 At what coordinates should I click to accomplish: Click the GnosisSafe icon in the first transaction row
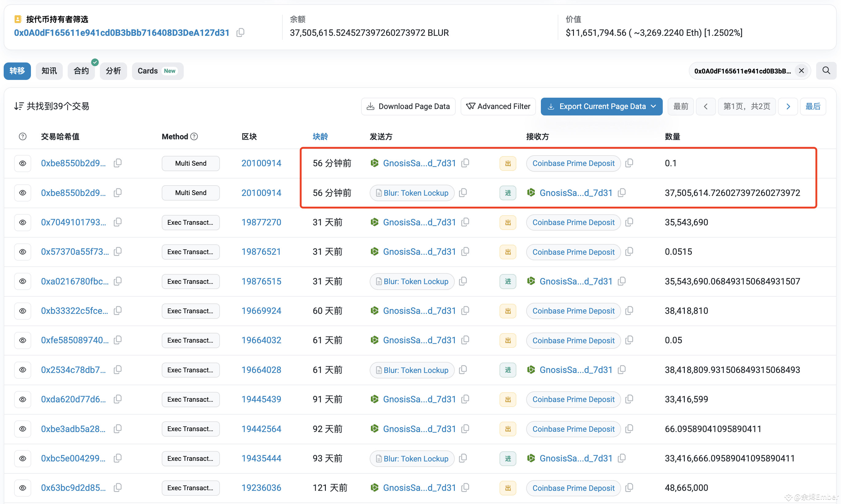click(374, 163)
